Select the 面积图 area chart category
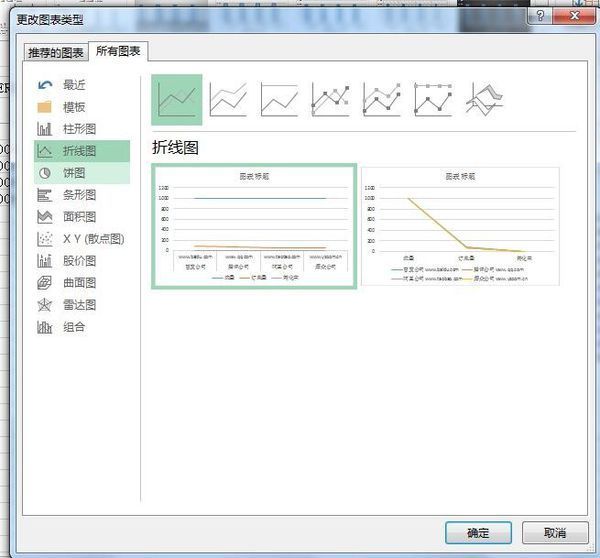The width and height of the screenshot is (600, 558). click(x=82, y=217)
